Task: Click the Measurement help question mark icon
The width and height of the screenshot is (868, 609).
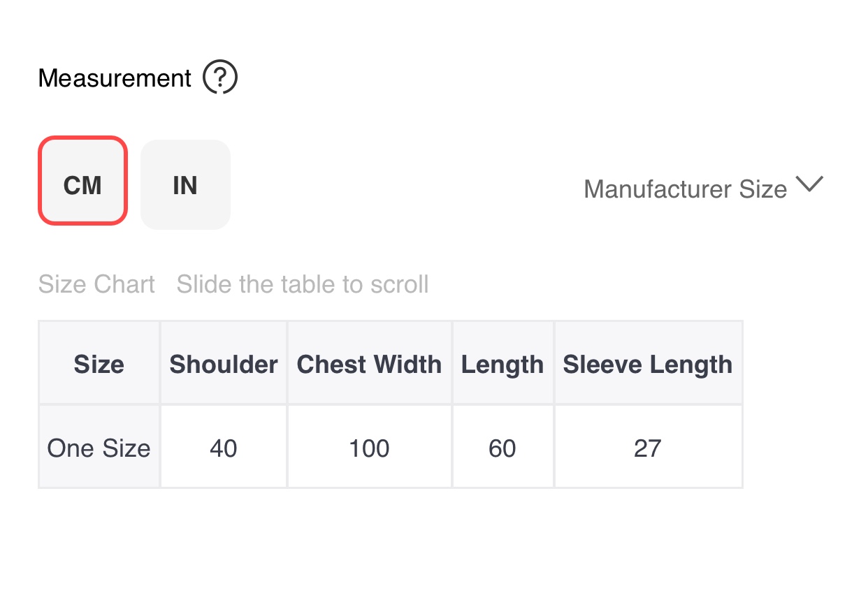Action: point(220,78)
